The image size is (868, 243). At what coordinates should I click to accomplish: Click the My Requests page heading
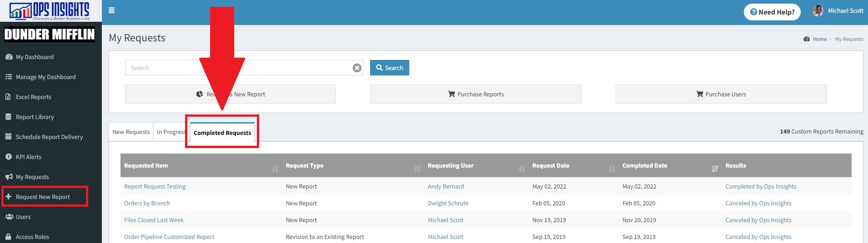coord(137,38)
